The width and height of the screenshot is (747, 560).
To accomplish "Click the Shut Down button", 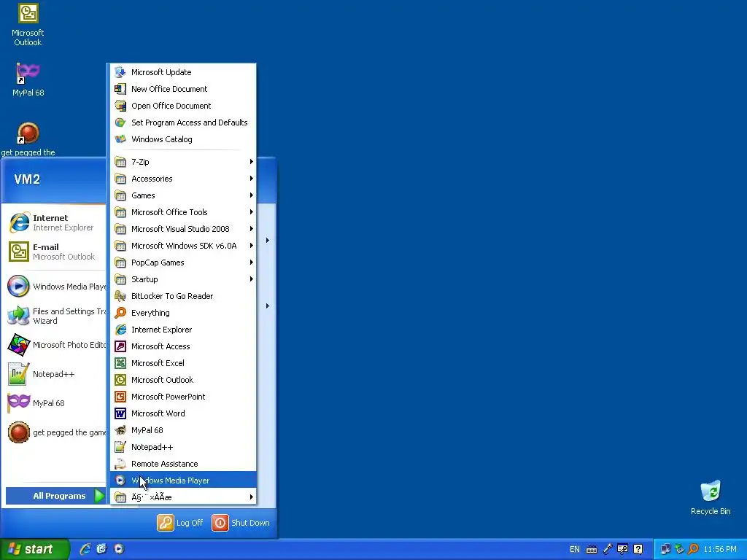I will pos(241,523).
